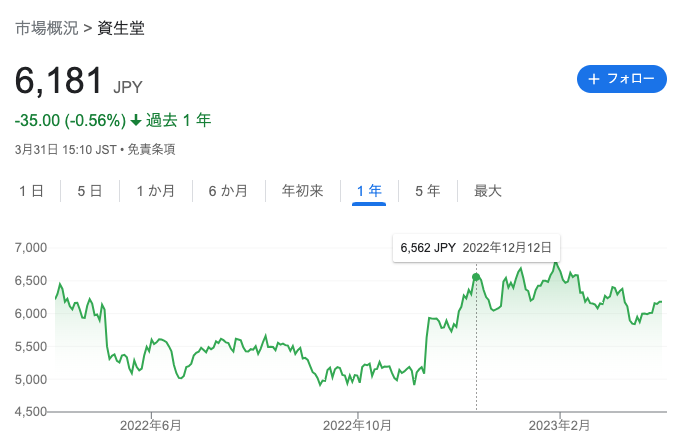Click the 4,500 y-axis label
The height and width of the screenshot is (446, 685).
(31, 412)
